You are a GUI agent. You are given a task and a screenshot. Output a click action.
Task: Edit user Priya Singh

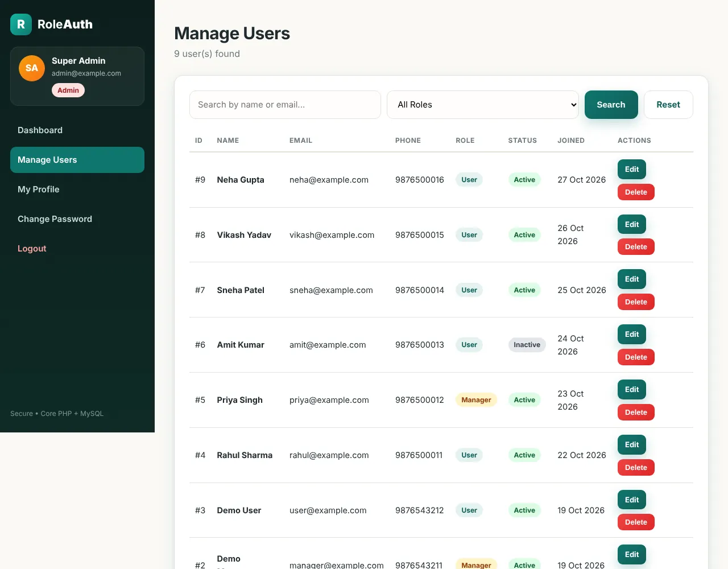632,389
